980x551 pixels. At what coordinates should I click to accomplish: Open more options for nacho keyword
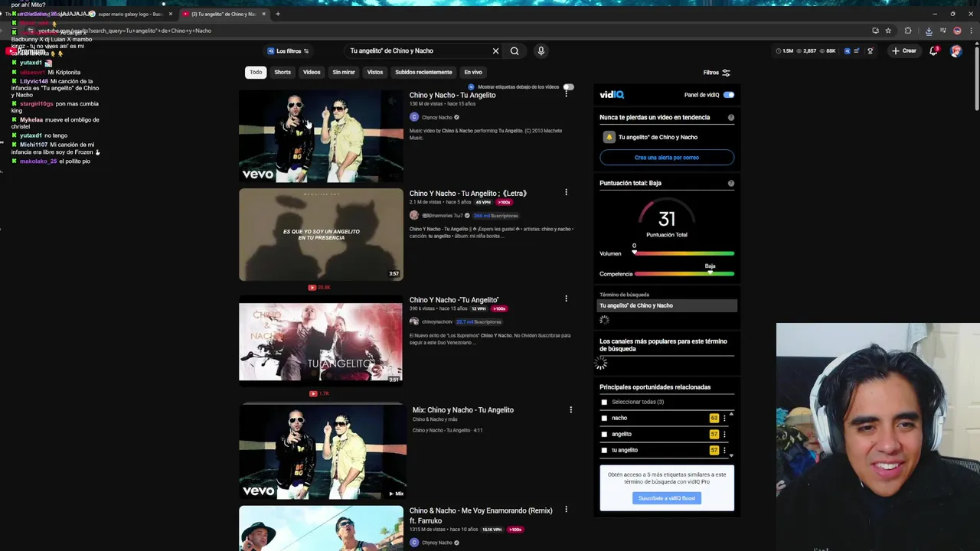[724, 419]
